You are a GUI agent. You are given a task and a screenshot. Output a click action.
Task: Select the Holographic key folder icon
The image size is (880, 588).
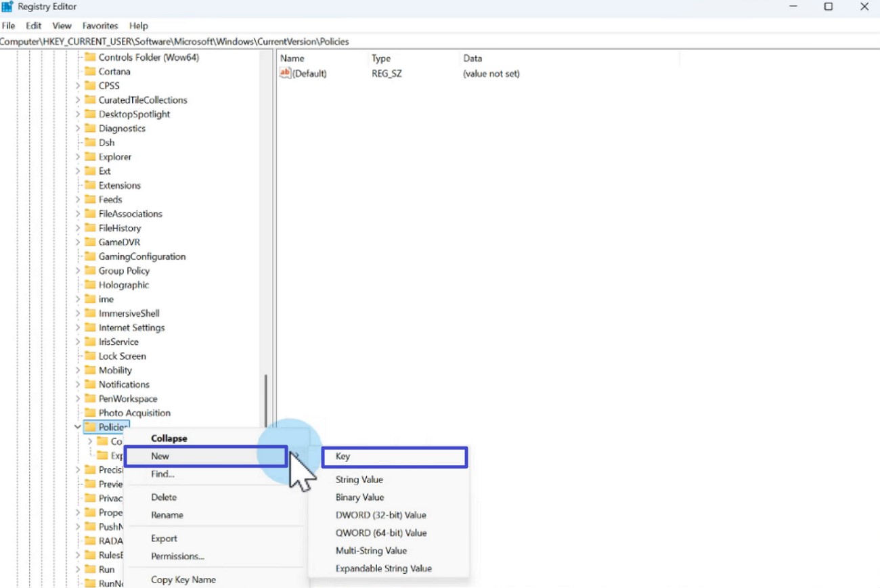click(x=90, y=285)
